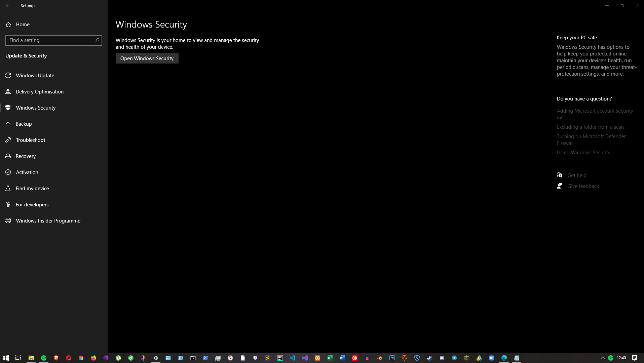Launch Brave browser from the taskbar
644x363 pixels.
click(56, 358)
